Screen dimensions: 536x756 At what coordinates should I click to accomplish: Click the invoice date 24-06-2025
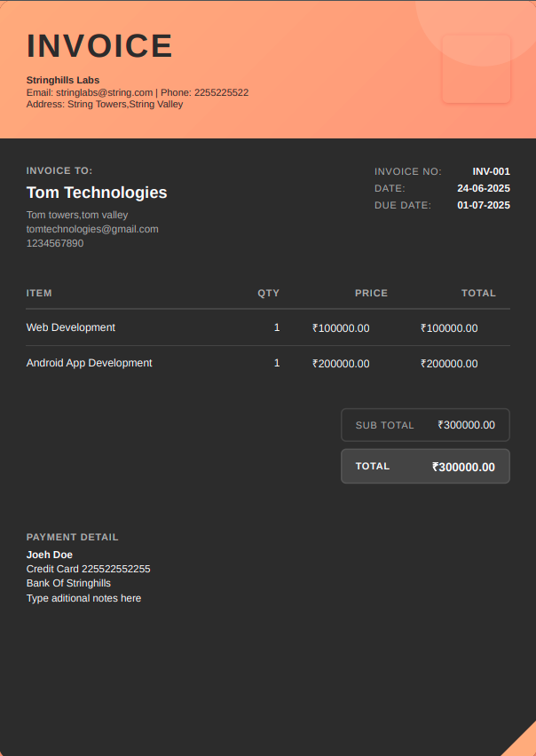point(483,188)
